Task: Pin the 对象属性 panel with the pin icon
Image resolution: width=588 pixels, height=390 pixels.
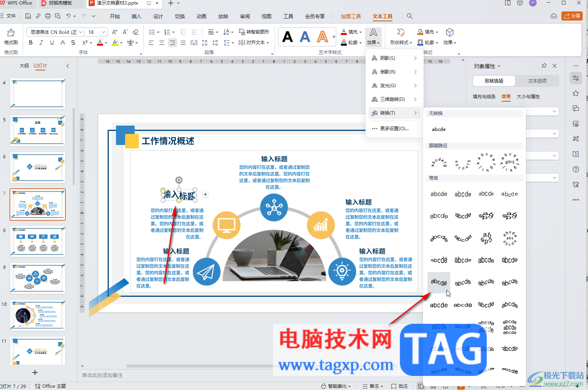Action: (x=544, y=66)
